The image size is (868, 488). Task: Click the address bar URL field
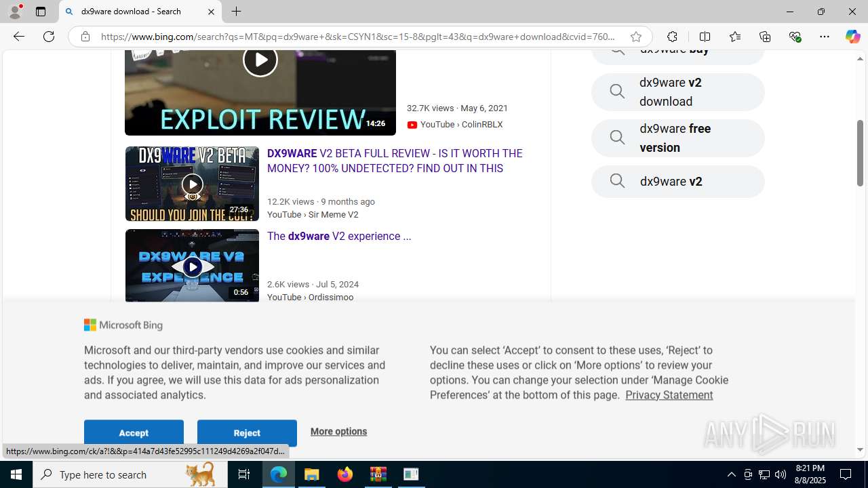coord(358,37)
